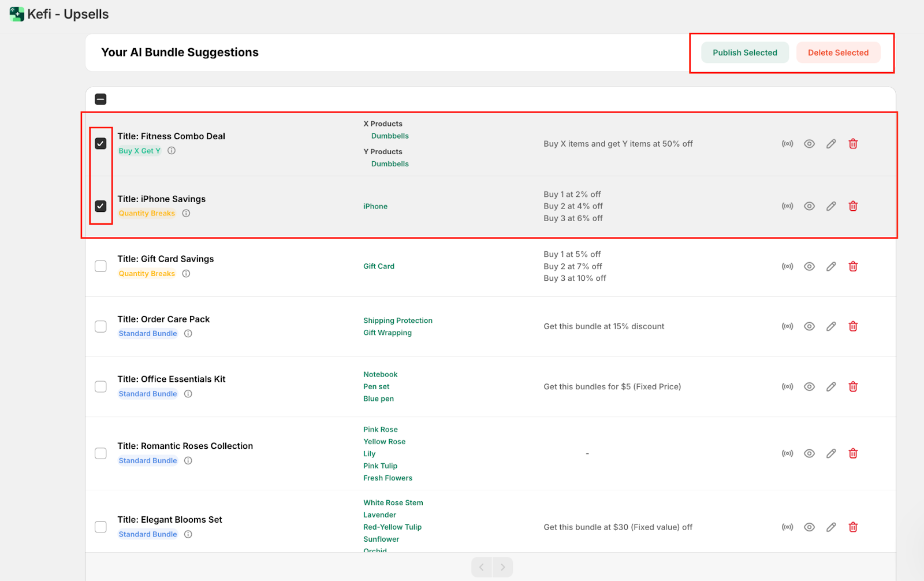Open the Shipping Protection product link

point(397,321)
